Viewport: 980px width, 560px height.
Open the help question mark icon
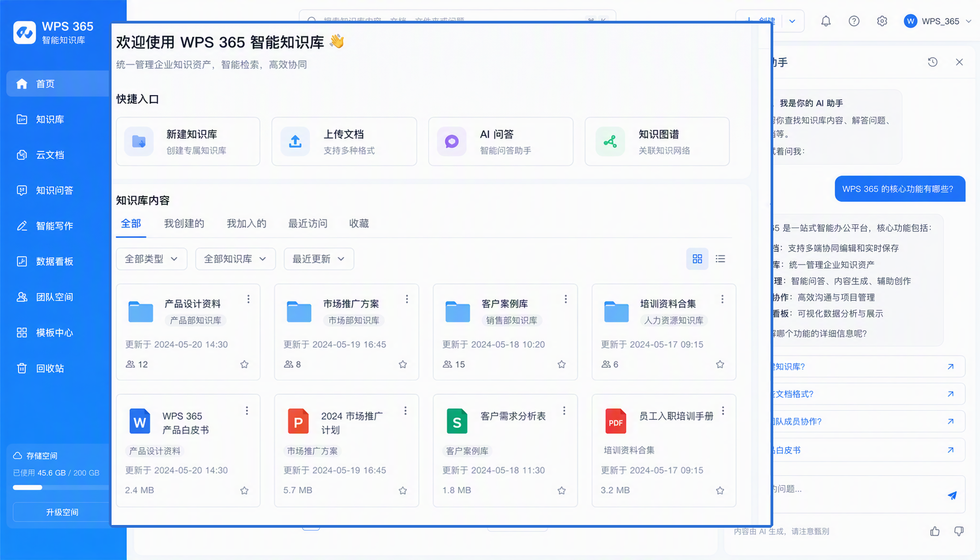coord(854,21)
